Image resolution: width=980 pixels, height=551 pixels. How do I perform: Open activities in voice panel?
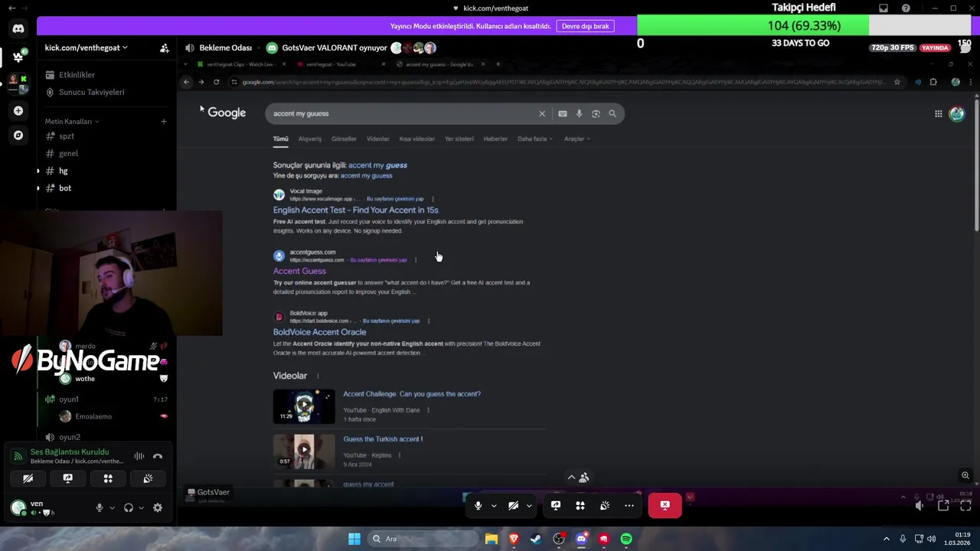point(108,478)
